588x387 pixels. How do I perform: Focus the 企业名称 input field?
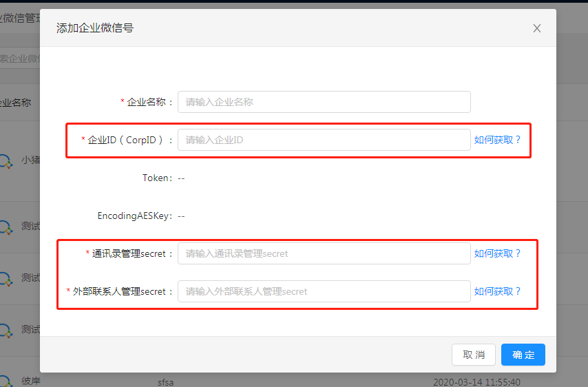point(324,102)
